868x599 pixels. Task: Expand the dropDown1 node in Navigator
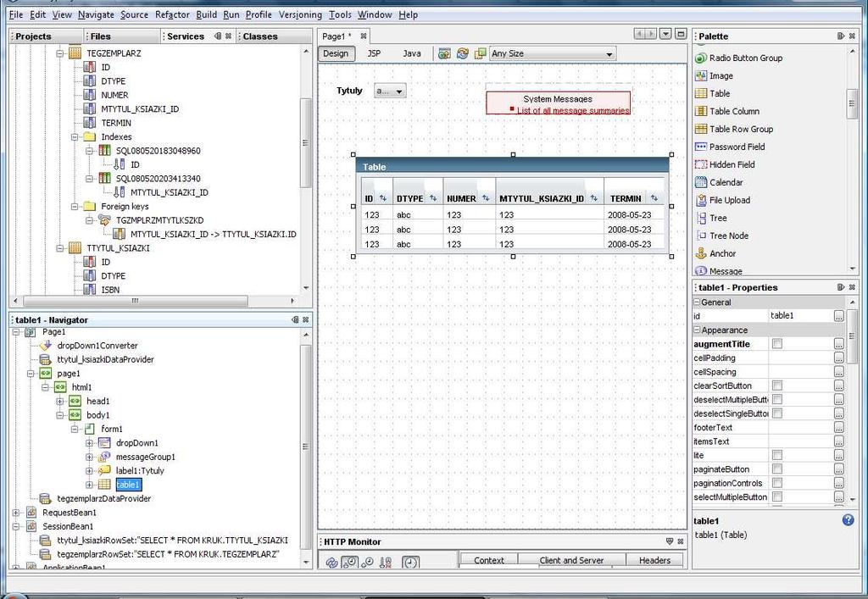pyautogui.click(x=89, y=442)
